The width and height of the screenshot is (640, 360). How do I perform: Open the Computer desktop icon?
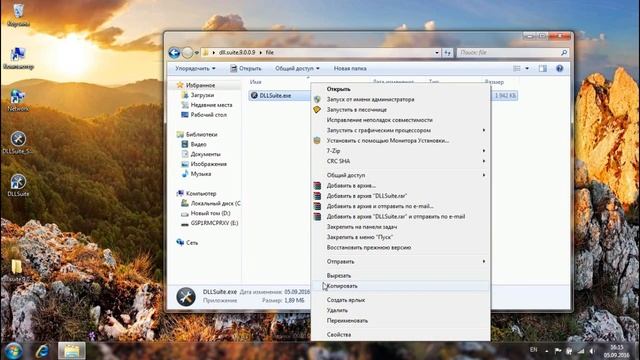[x=18, y=57]
